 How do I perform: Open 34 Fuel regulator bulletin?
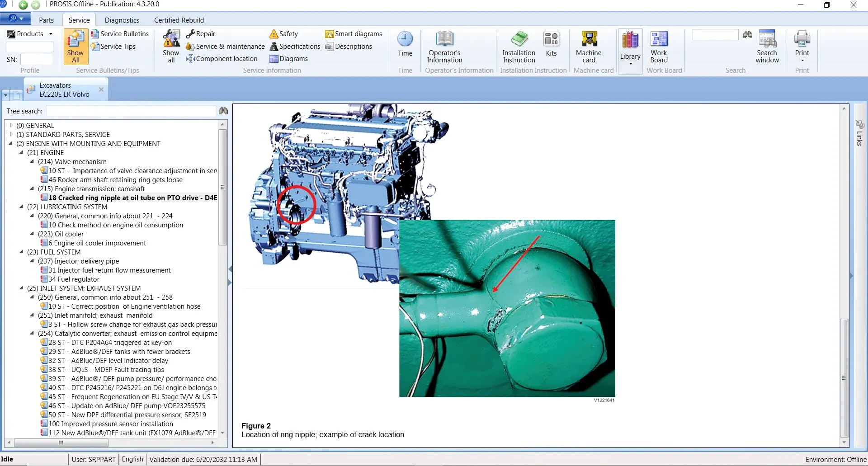74,279
